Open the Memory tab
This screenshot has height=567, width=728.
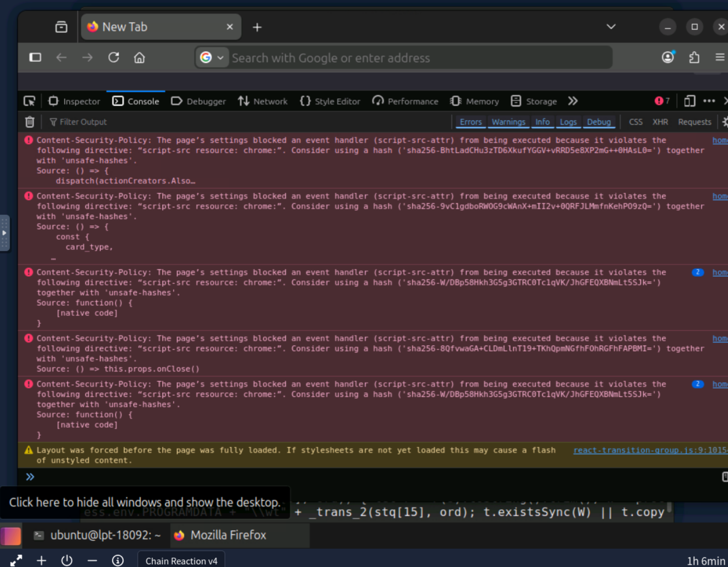[x=474, y=101]
